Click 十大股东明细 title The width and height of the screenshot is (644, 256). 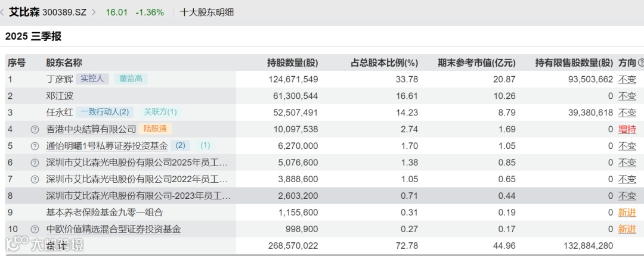207,13
